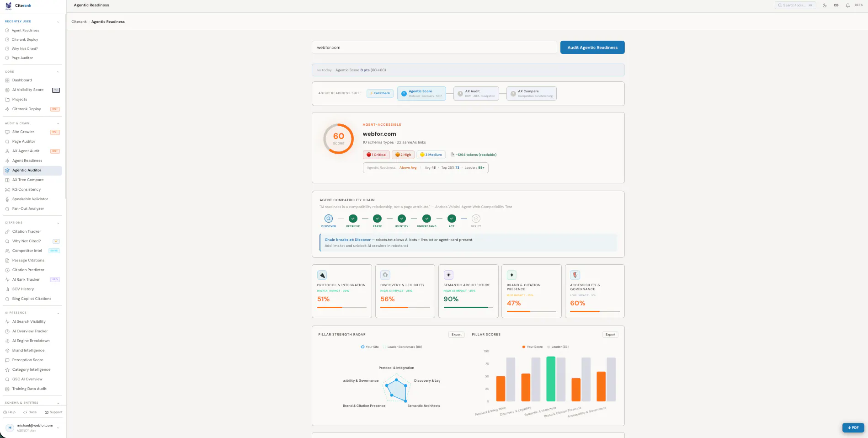
Task: Click the Help link
Action: (x=10, y=412)
